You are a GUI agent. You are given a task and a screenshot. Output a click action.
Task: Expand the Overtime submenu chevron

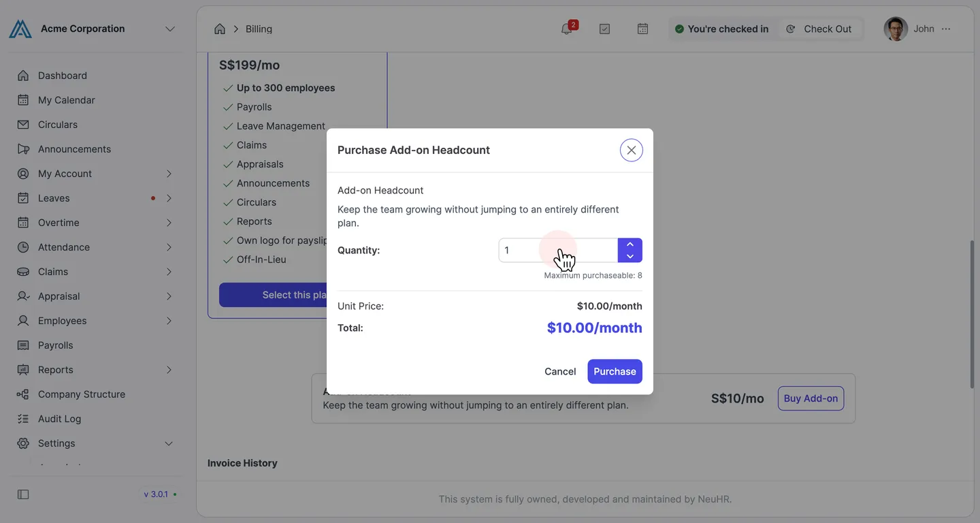tap(169, 223)
